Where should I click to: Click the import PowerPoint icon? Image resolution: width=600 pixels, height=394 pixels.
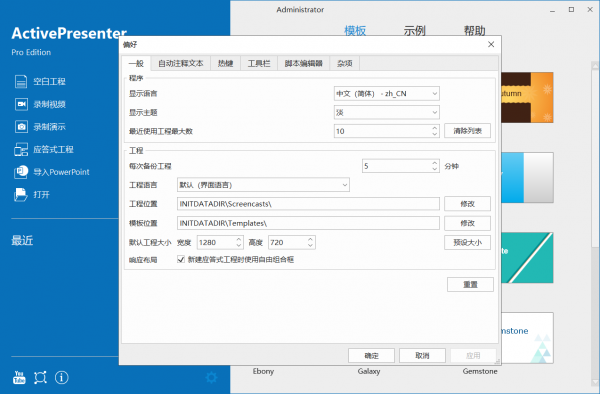[x=21, y=172]
